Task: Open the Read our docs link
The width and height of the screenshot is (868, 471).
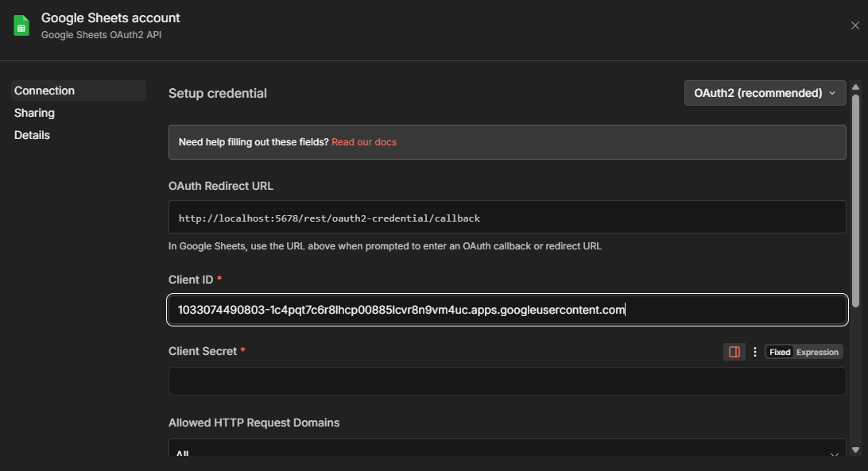Action: click(364, 142)
